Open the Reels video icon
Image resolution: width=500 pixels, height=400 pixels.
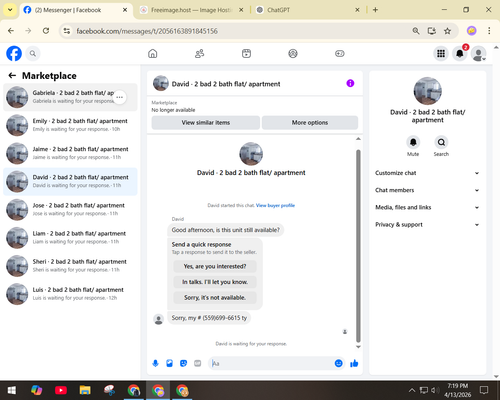point(246,53)
